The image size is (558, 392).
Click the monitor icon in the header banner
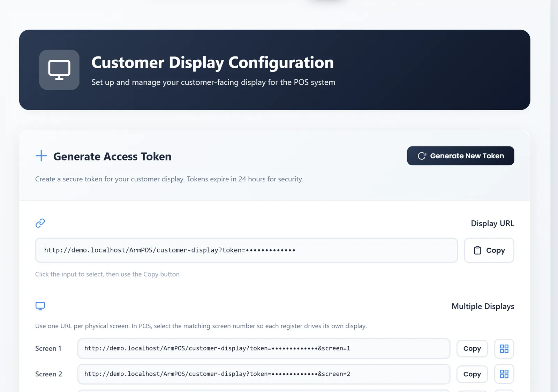coord(59,70)
